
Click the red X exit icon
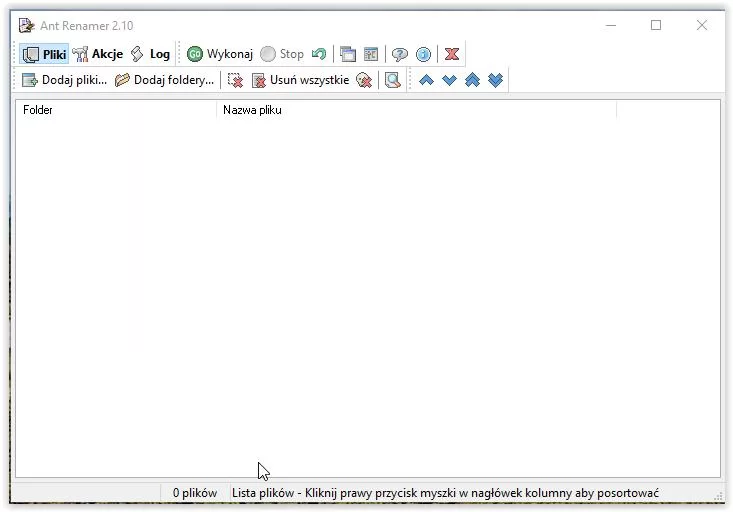[x=452, y=54]
